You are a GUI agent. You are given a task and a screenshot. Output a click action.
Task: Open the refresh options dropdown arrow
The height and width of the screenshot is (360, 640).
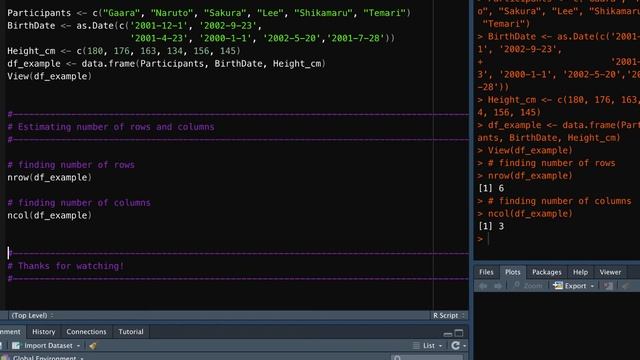[464, 346]
